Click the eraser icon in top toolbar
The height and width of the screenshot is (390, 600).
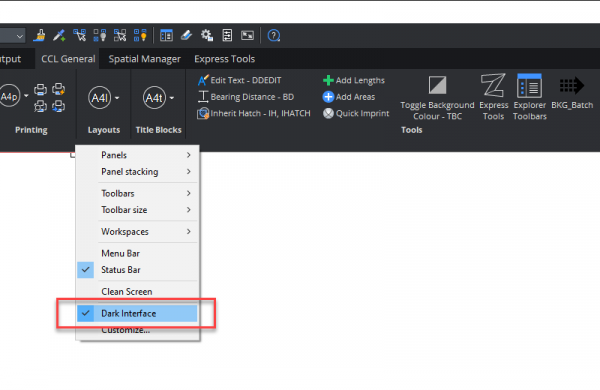point(186,36)
